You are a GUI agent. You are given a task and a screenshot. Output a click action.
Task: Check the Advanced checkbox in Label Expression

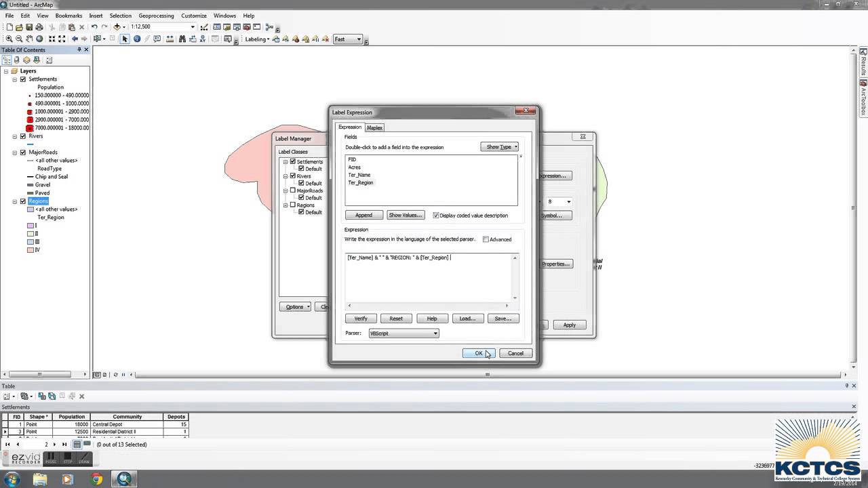click(486, 239)
